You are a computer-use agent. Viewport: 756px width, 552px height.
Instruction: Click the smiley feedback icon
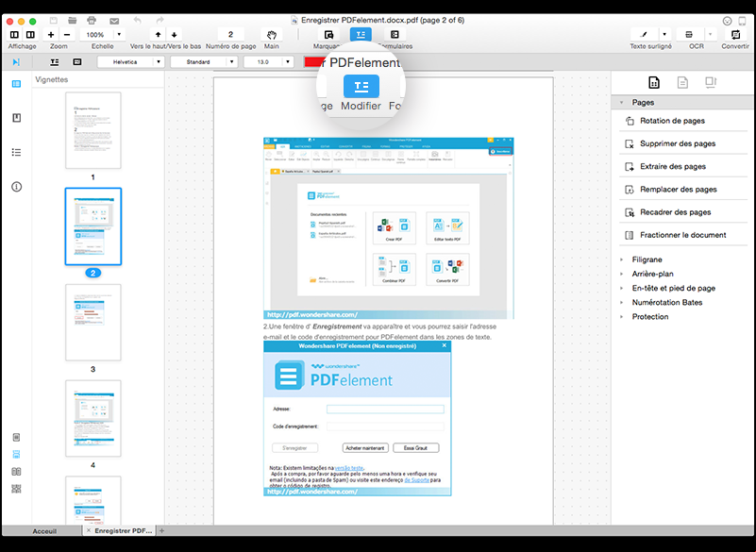pos(727,21)
